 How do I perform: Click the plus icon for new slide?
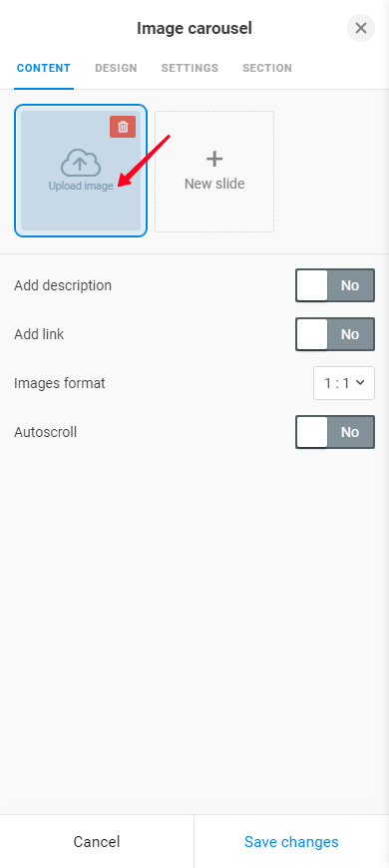coord(214,160)
